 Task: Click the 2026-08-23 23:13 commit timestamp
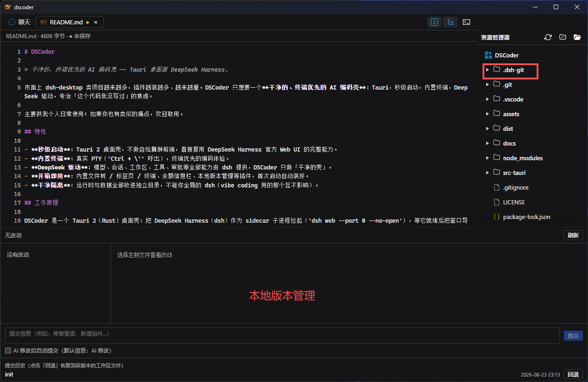pyautogui.click(x=540, y=375)
